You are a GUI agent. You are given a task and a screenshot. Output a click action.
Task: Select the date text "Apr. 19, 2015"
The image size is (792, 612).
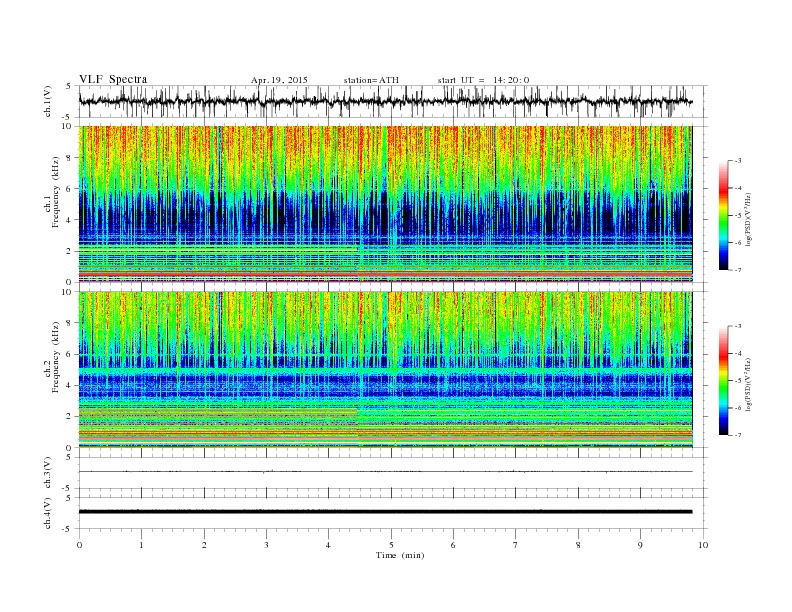coord(279,80)
